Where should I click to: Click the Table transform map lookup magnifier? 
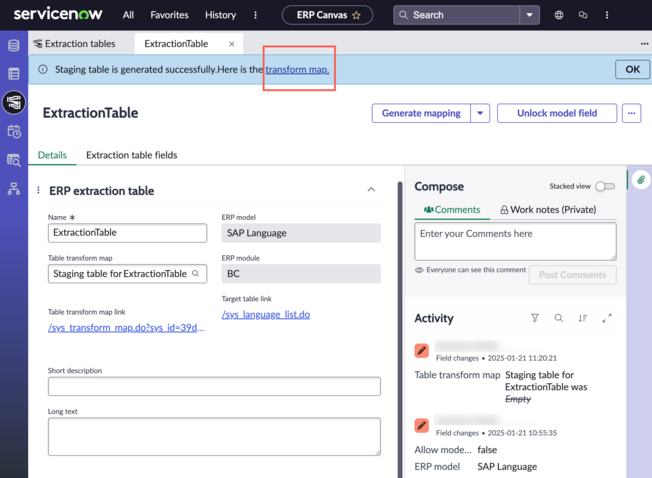(x=195, y=273)
